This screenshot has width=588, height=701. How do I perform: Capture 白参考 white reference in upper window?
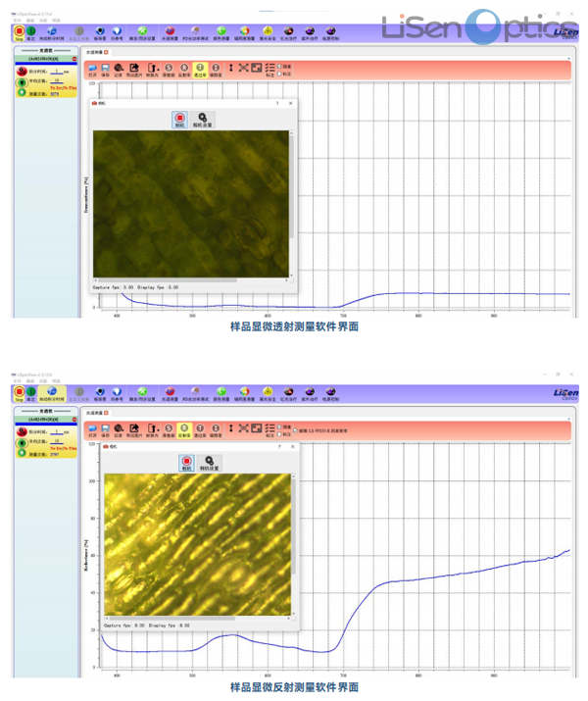(117, 33)
